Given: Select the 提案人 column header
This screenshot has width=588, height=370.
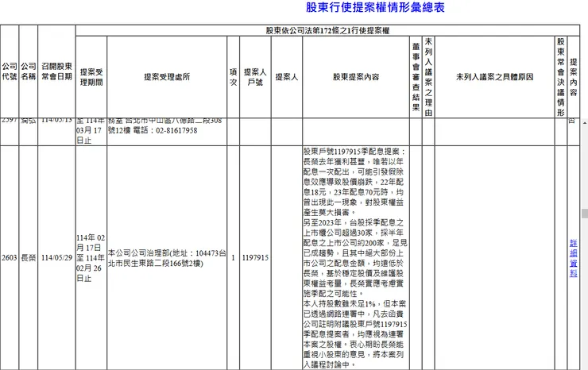Looking at the screenshot, I should (x=287, y=77).
